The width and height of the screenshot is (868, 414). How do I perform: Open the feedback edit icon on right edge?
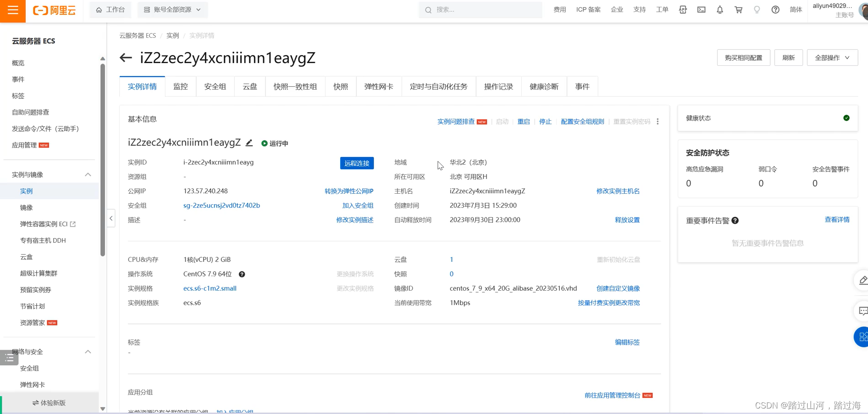tap(862, 281)
